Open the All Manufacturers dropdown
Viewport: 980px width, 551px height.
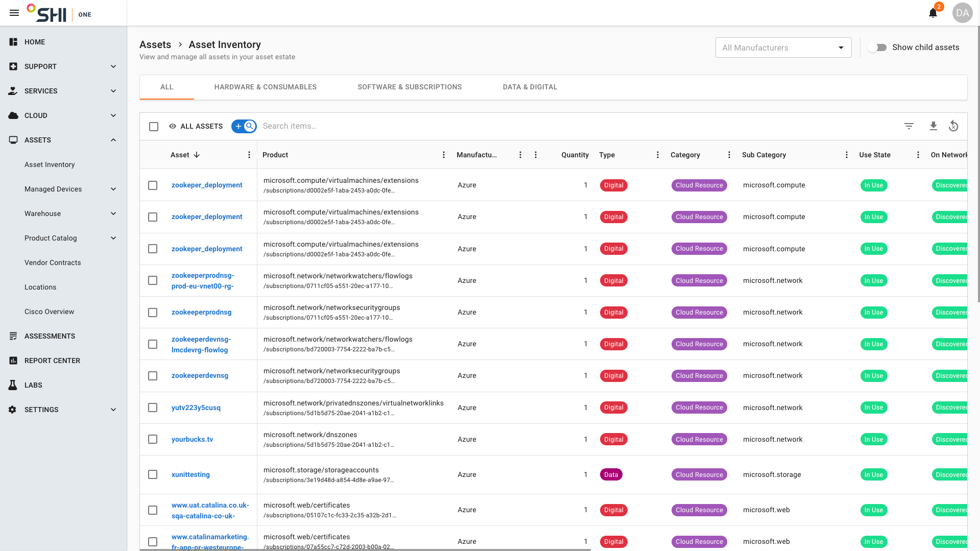tap(783, 47)
